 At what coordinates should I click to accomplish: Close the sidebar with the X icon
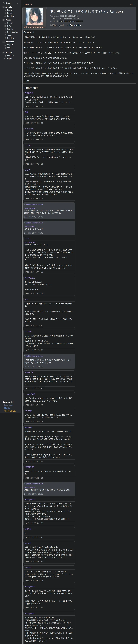17,3
